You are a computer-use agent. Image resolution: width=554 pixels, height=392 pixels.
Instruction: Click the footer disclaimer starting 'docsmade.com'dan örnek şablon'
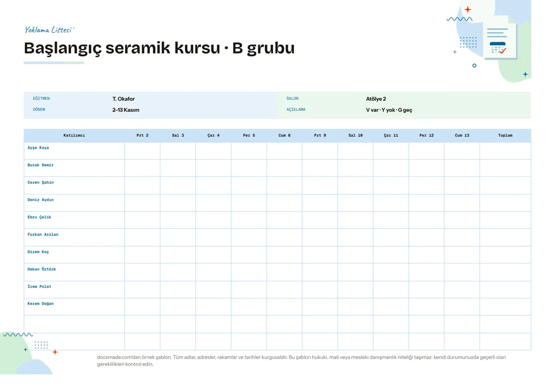click(301, 361)
